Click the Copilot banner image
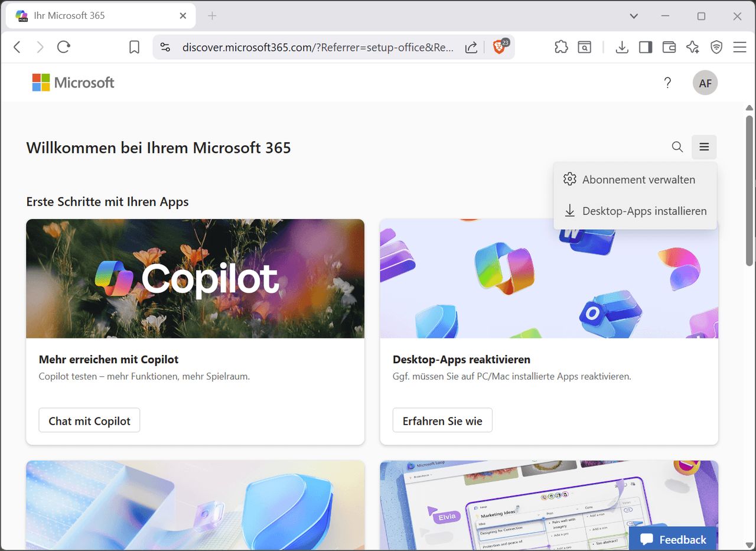 click(x=195, y=279)
